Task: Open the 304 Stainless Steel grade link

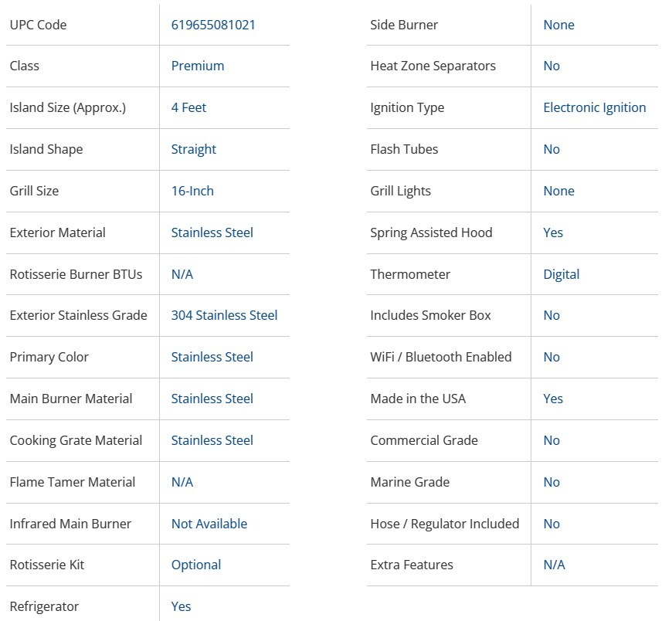Action: pyautogui.click(x=224, y=315)
